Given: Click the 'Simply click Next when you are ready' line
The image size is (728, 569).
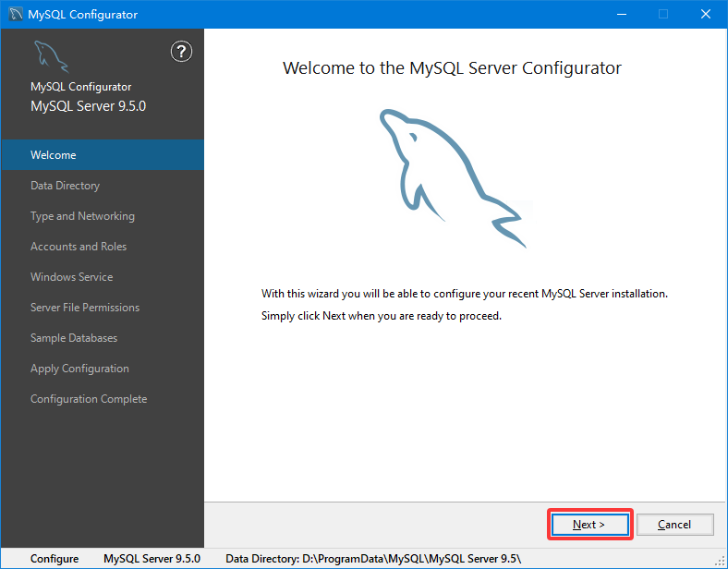Looking at the screenshot, I should click(382, 316).
